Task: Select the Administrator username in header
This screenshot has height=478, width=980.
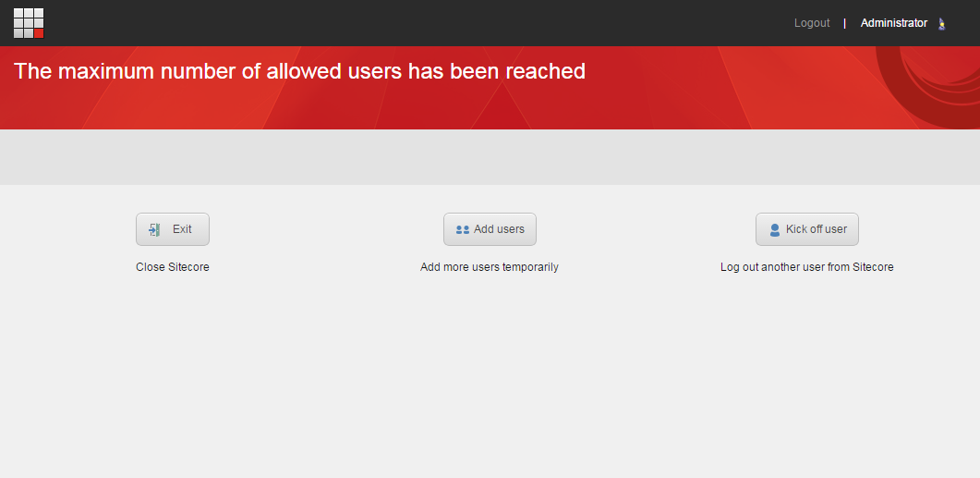Action: [x=893, y=23]
